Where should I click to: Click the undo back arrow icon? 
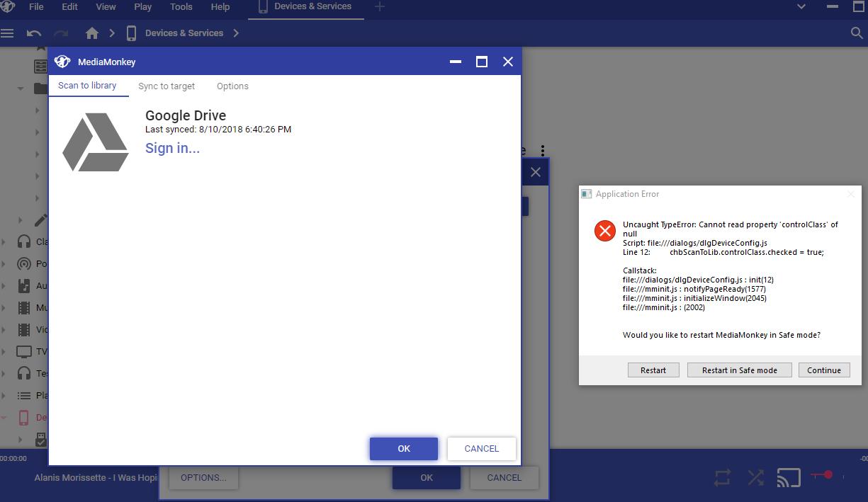(33, 33)
